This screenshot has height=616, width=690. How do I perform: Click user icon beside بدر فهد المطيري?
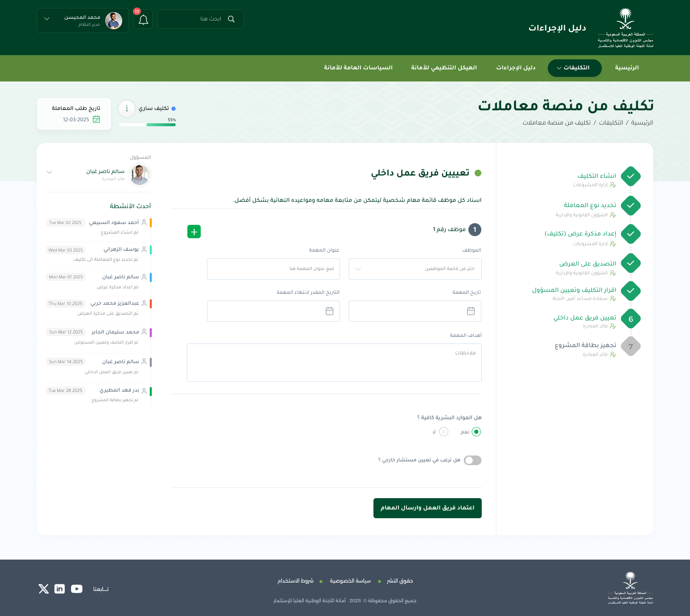pyautogui.click(x=144, y=390)
